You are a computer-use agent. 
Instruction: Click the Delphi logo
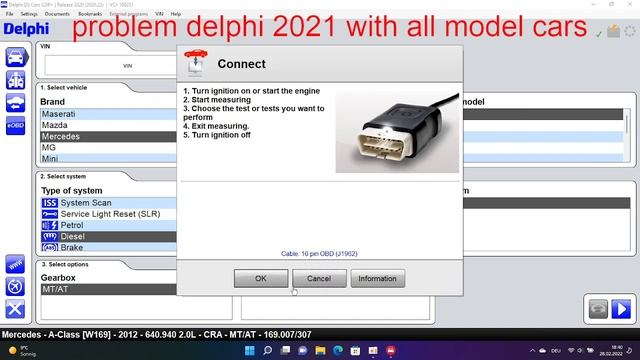tap(26, 29)
